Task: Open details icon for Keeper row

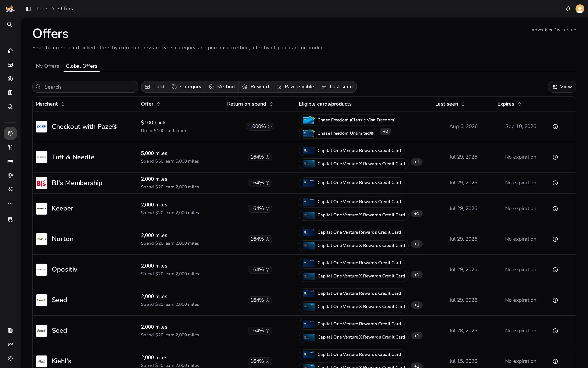Action: click(x=555, y=209)
